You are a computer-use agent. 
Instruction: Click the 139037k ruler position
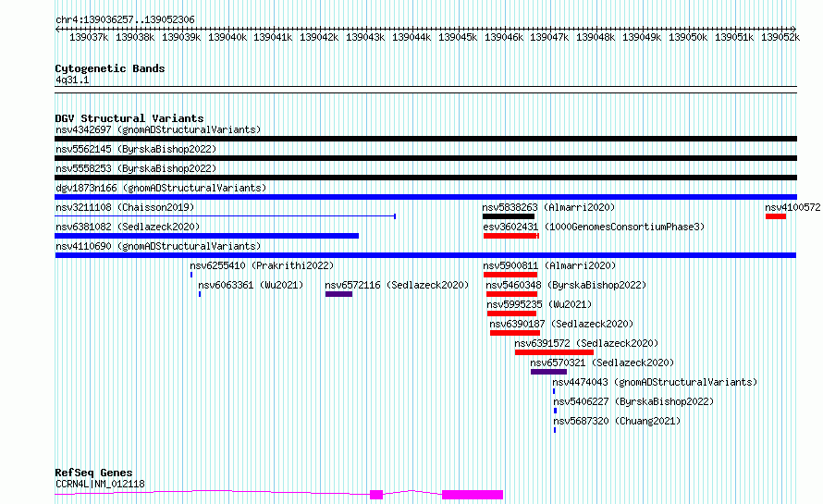(x=89, y=37)
